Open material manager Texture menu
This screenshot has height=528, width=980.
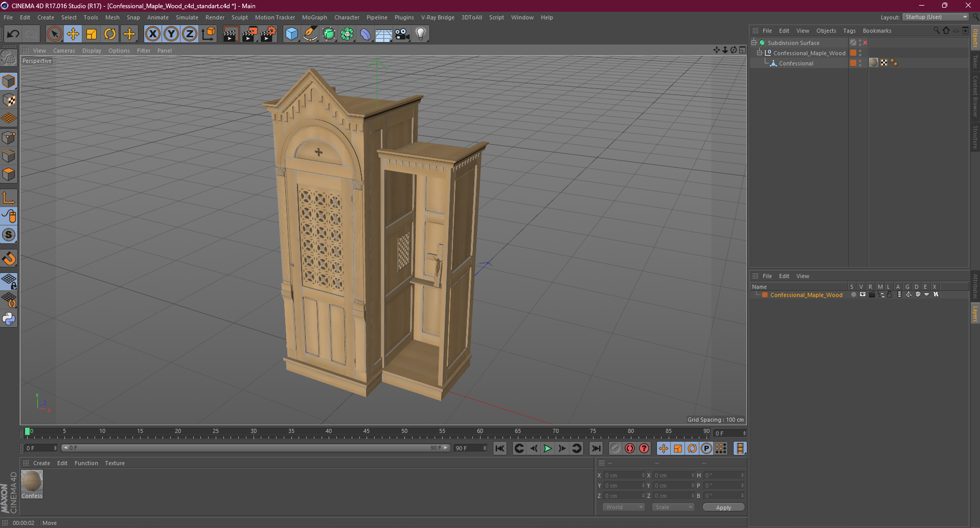(x=115, y=463)
